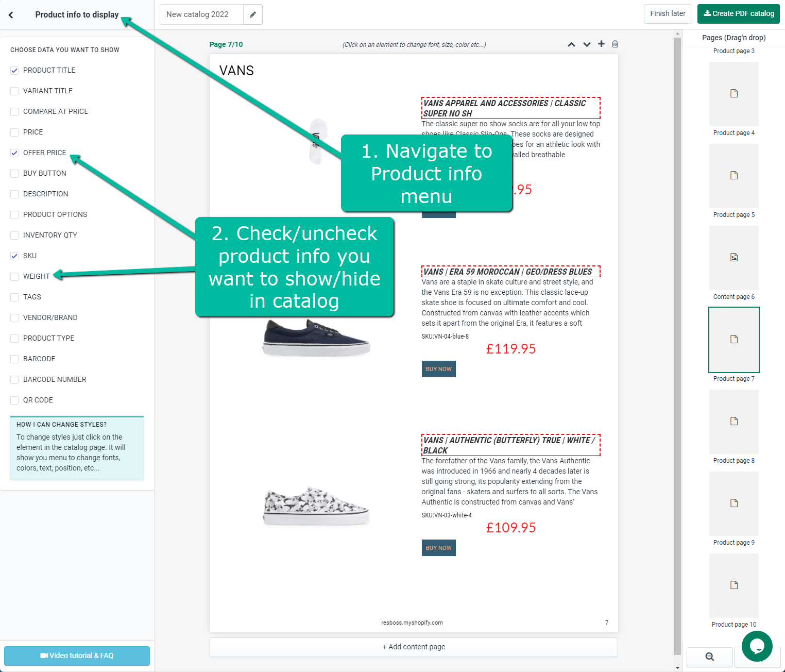This screenshot has height=672, width=785.
Task: Enable the QR Code checkbox
Action: point(14,400)
